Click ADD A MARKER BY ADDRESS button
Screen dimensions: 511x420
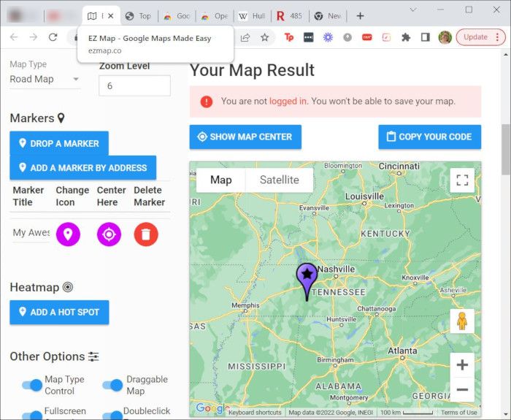click(x=83, y=168)
